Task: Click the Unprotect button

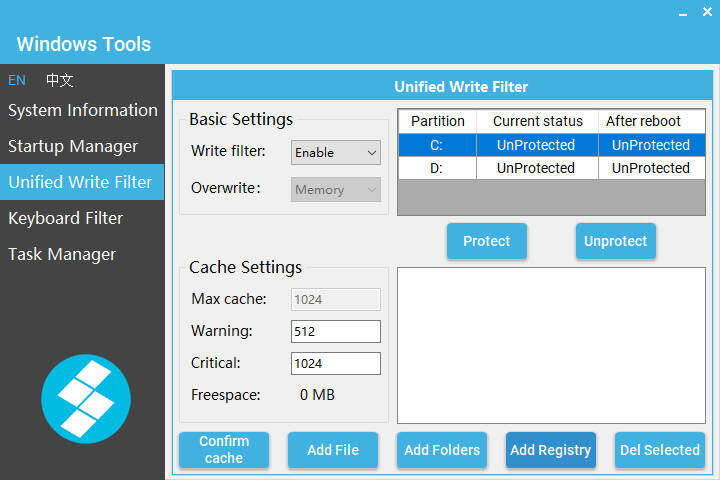Action: pyautogui.click(x=615, y=241)
